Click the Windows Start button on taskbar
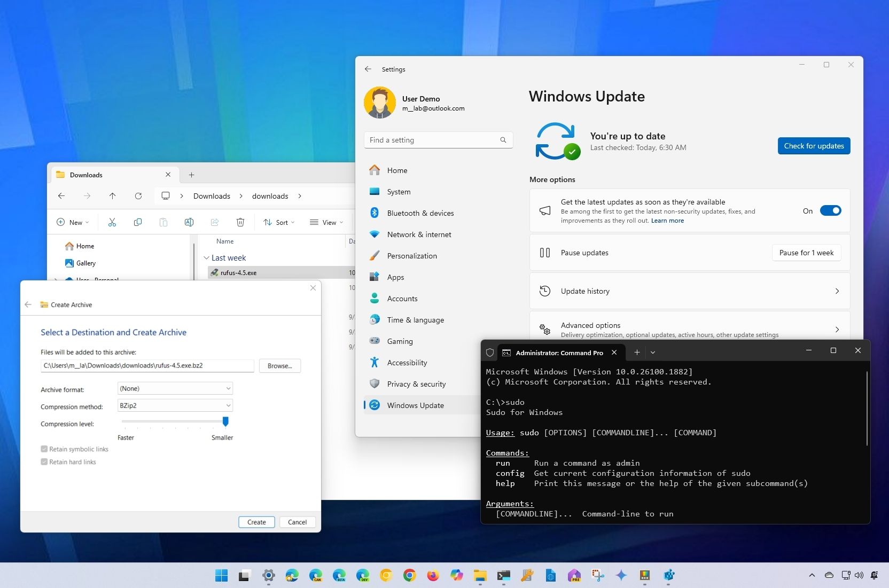Viewport: 889px width, 588px height. click(x=221, y=575)
